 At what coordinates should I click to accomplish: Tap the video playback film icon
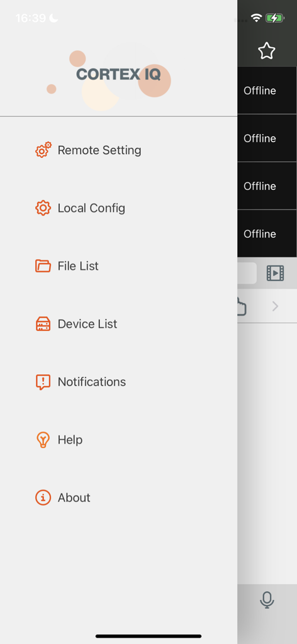tap(275, 273)
